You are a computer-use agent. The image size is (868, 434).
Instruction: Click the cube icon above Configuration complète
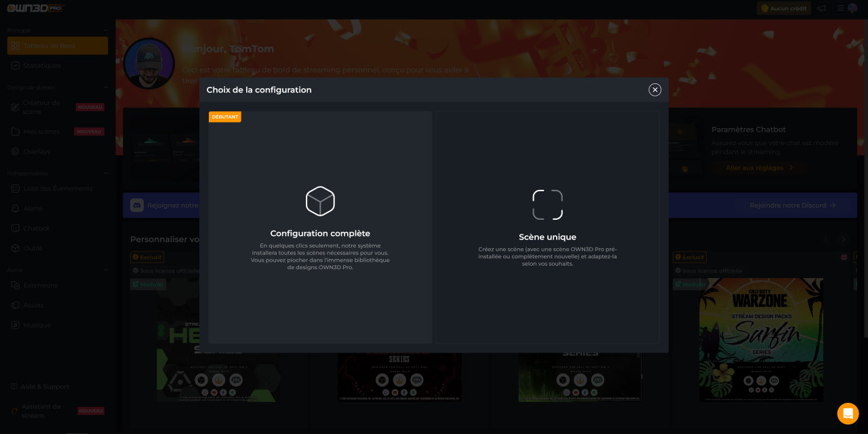pyautogui.click(x=320, y=201)
